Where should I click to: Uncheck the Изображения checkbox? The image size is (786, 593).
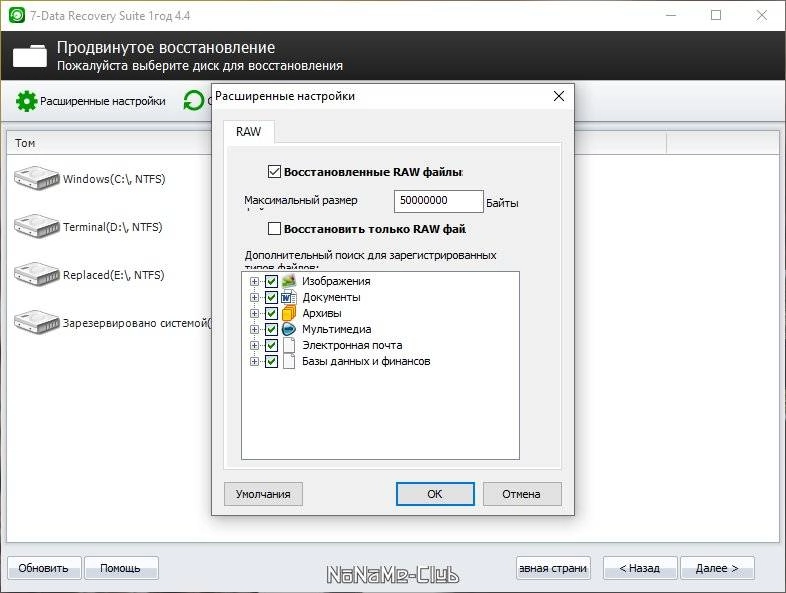(x=271, y=281)
